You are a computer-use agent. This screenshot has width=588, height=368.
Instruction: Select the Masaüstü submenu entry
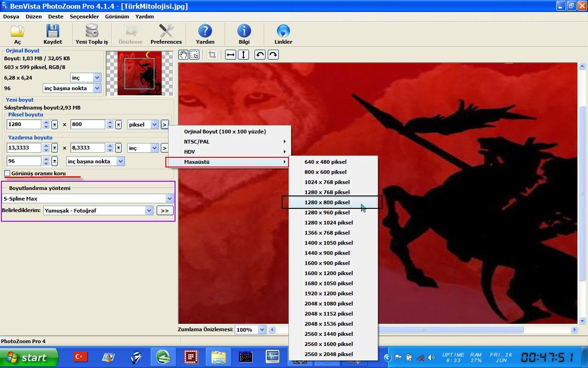227,162
